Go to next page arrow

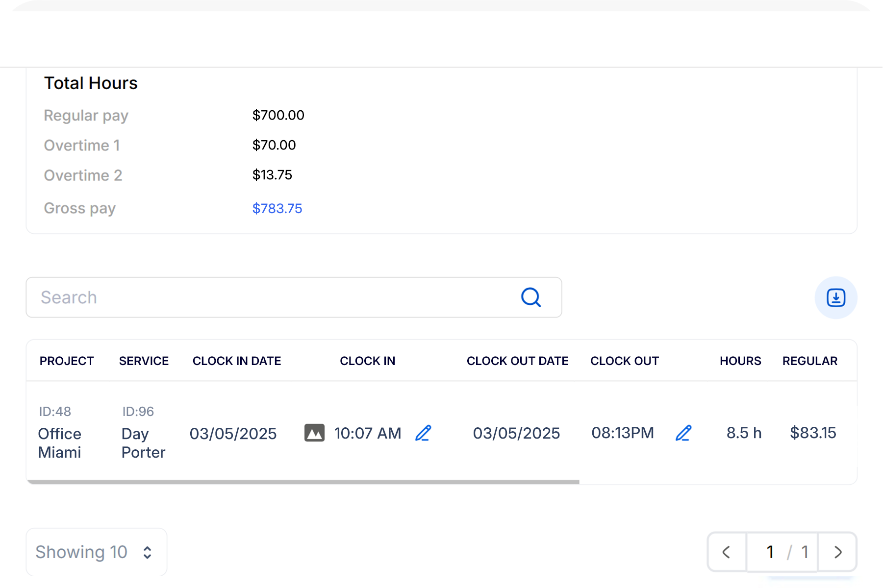pyautogui.click(x=838, y=552)
